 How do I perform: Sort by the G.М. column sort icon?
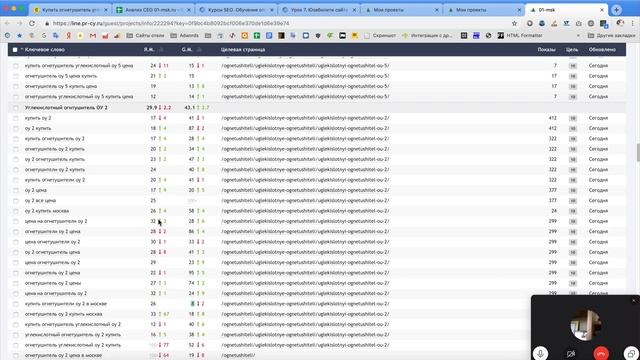(x=199, y=50)
